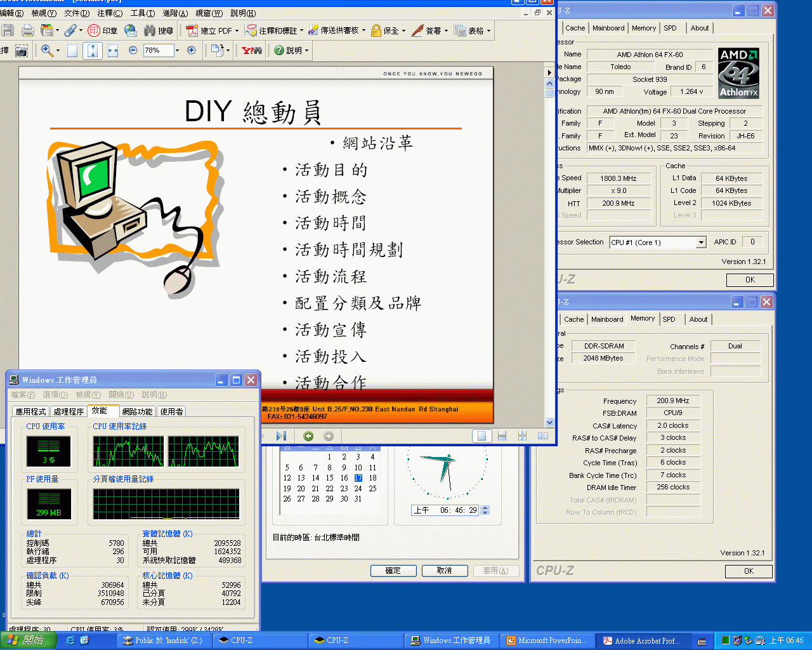The width and height of the screenshot is (812, 650).
Task: Click the Save icon in Acrobat toolbar
Action: [x=8, y=30]
